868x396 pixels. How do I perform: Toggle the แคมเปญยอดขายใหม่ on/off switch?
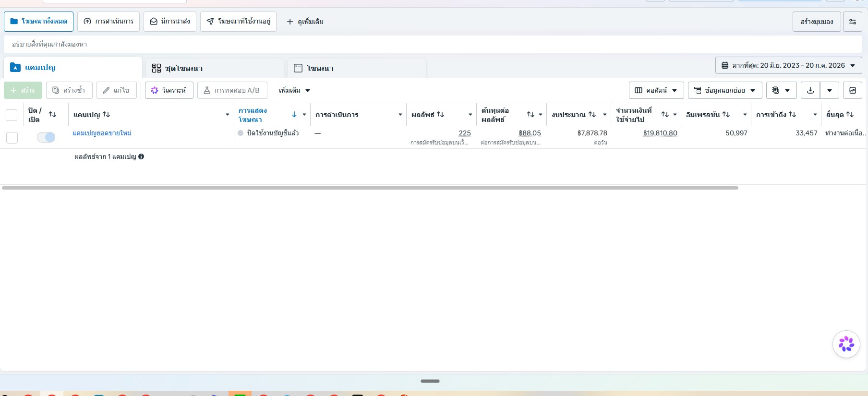click(46, 137)
